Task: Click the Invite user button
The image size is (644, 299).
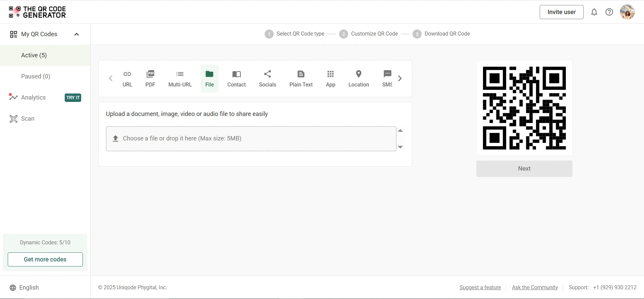Action: tap(561, 12)
